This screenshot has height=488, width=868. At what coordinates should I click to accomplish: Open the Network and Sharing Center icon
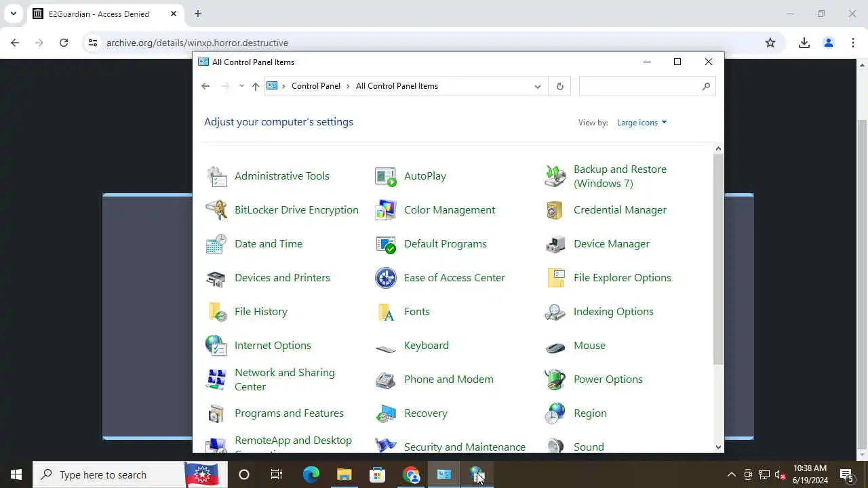click(x=216, y=380)
